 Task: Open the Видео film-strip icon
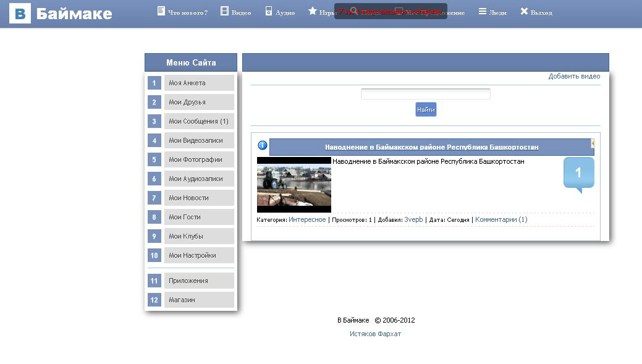click(x=224, y=11)
